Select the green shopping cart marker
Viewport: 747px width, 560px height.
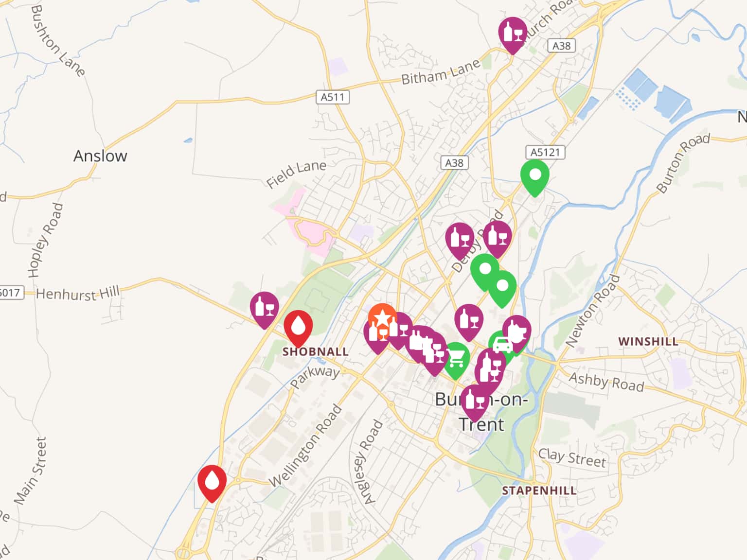(456, 359)
